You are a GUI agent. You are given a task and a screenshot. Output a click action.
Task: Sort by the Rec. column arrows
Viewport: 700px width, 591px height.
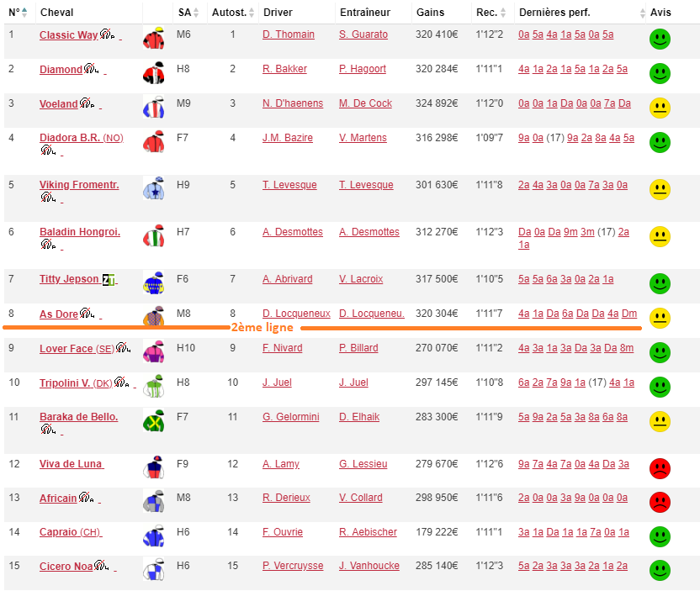pyautogui.click(x=504, y=13)
